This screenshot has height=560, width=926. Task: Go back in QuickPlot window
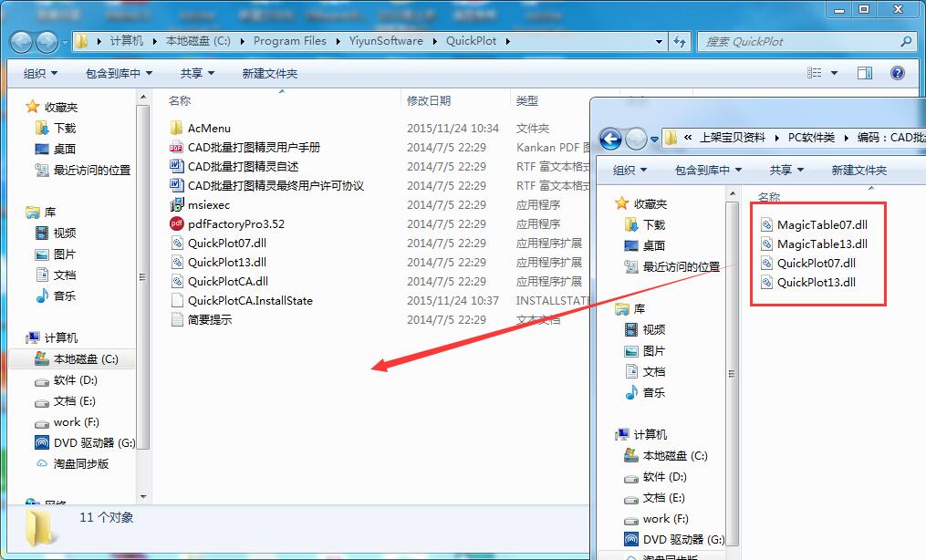point(21,42)
